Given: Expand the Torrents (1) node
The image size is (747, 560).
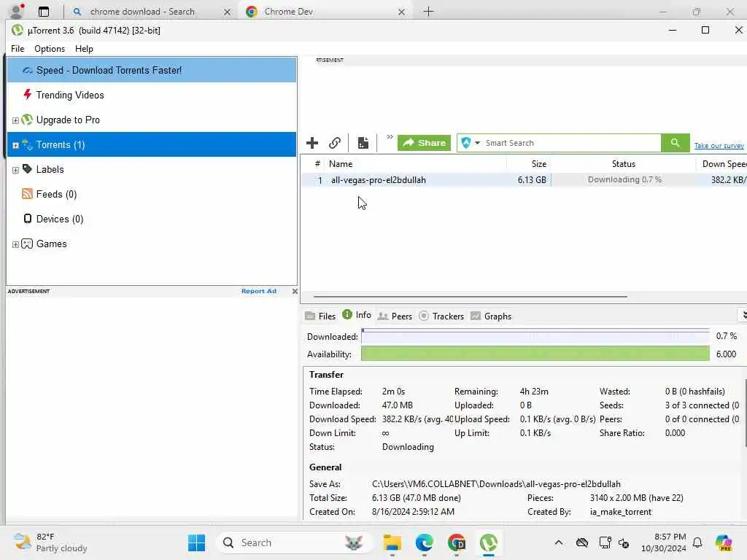Looking at the screenshot, I should click(x=15, y=145).
